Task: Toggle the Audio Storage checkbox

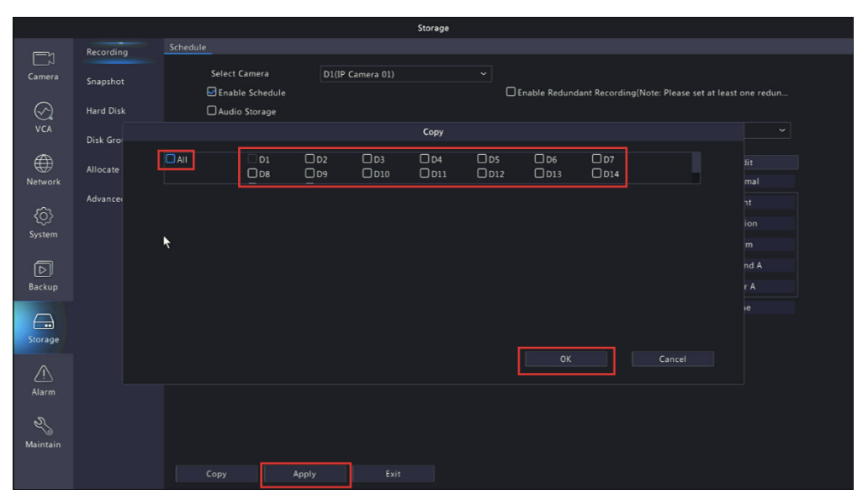Action: click(212, 110)
